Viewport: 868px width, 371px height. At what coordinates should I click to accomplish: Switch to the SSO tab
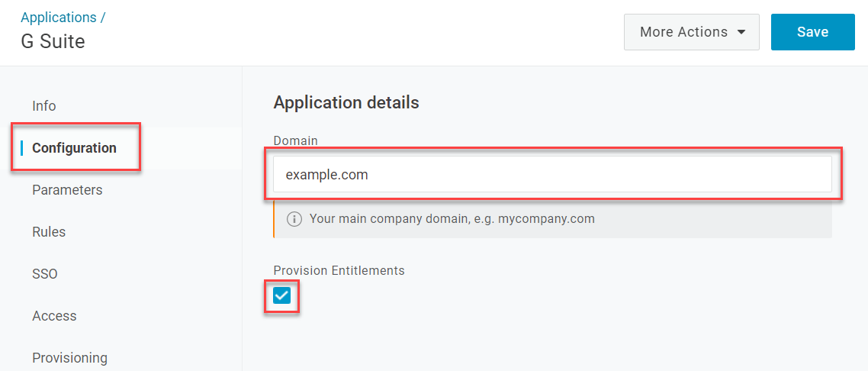[45, 274]
